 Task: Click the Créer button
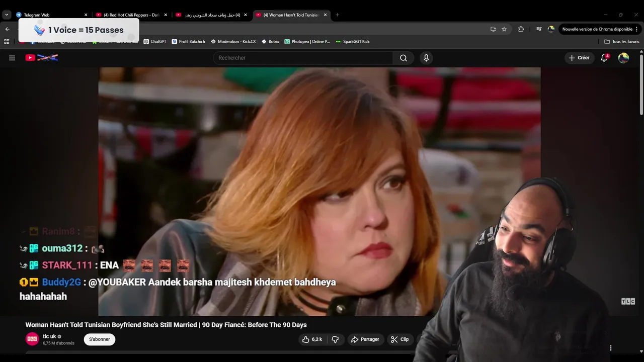click(x=579, y=58)
